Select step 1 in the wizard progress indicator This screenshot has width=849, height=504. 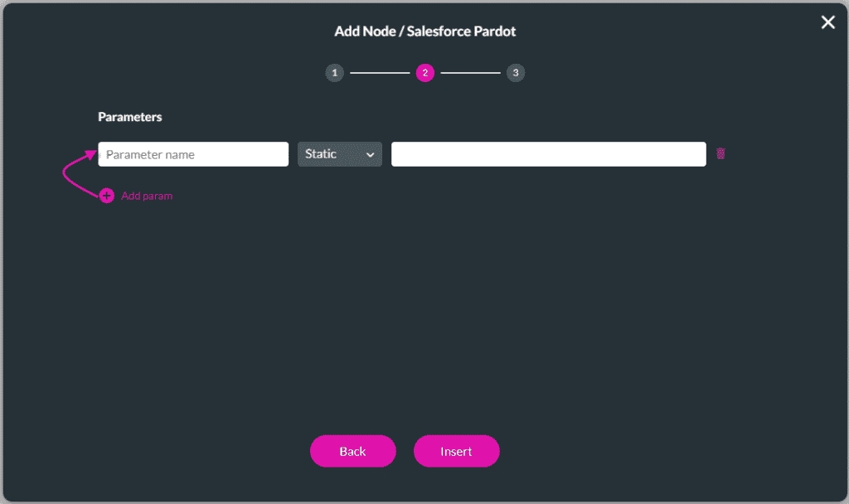(334, 72)
